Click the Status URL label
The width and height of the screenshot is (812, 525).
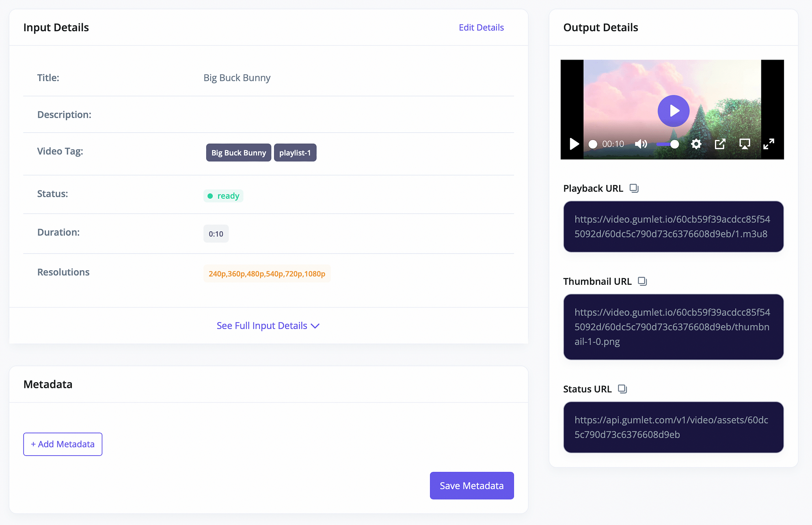587,389
